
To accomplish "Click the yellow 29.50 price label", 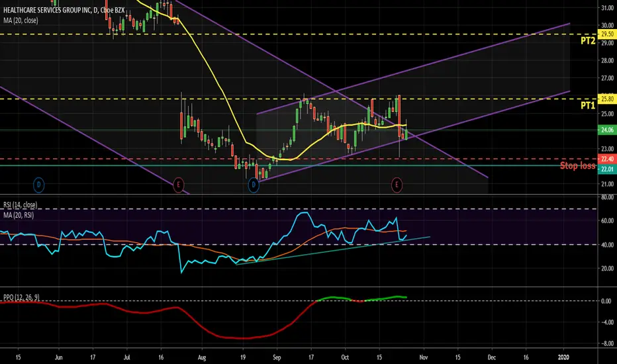I will [607, 34].
